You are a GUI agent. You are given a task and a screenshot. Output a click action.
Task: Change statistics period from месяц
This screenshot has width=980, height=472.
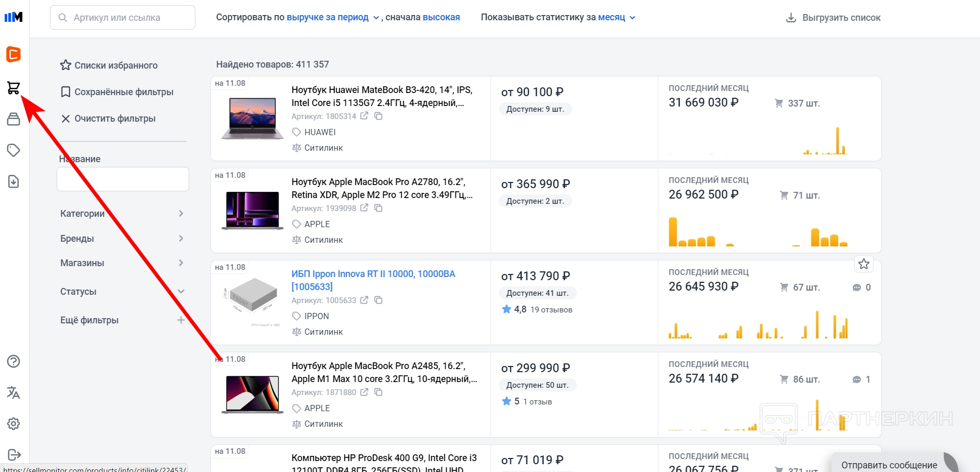click(616, 17)
